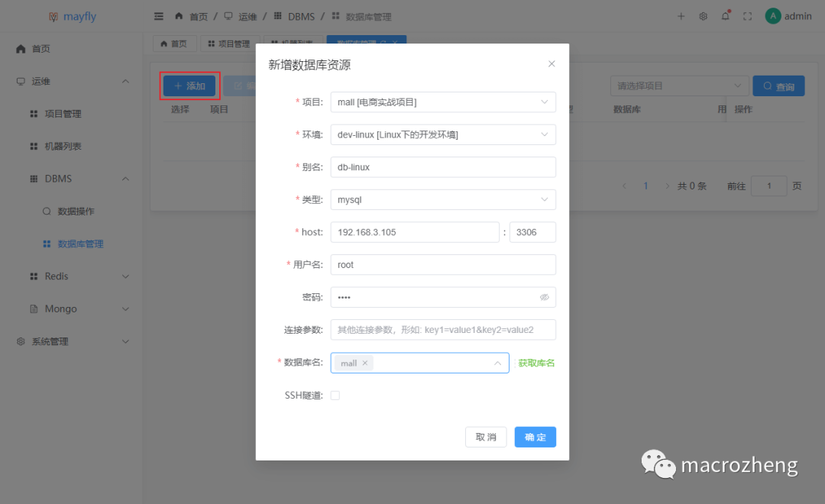Click the 取消 cancel button
The height and width of the screenshot is (504, 825).
pyautogui.click(x=486, y=437)
